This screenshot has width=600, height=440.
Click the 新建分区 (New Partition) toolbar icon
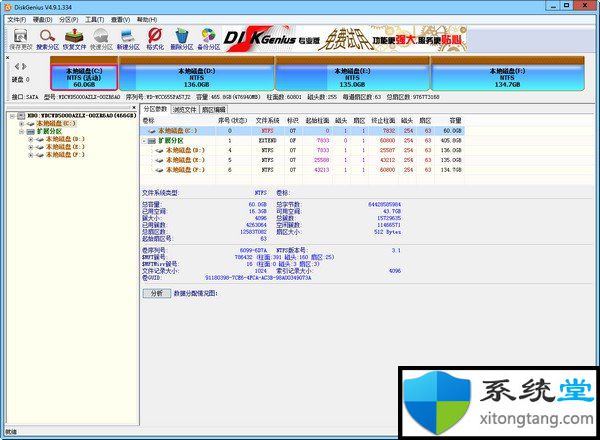coord(128,36)
